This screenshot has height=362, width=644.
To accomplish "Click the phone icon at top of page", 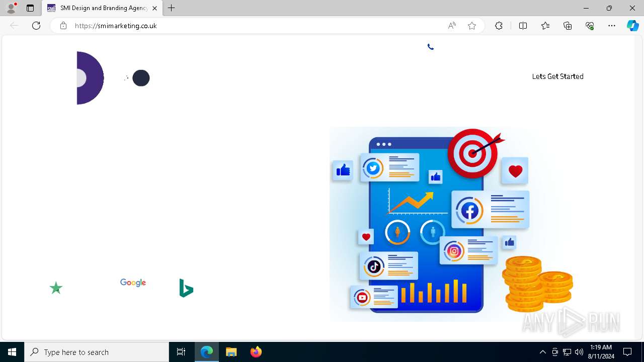I will 431,47.
